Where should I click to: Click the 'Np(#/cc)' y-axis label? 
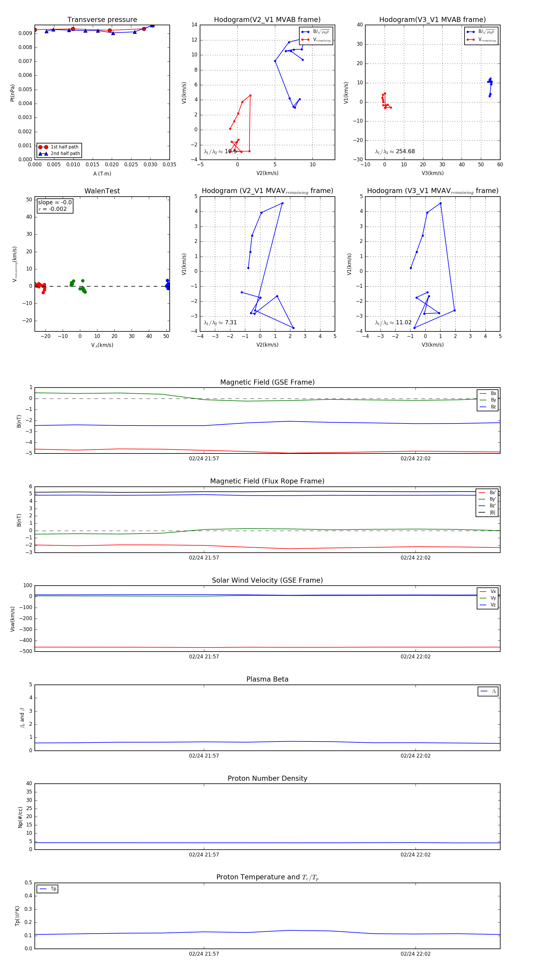click(x=20, y=817)
